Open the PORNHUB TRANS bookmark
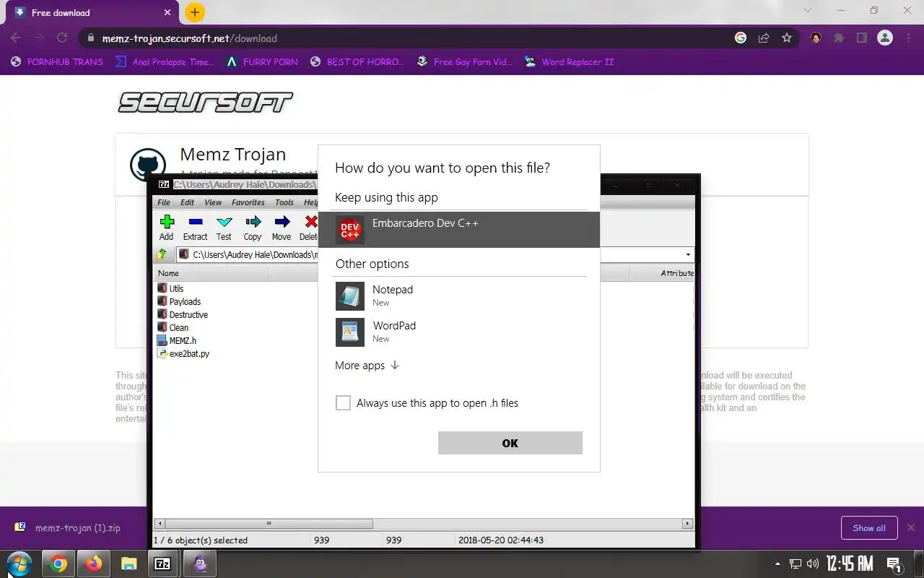Viewport: 924px width, 578px height. [x=57, y=61]
